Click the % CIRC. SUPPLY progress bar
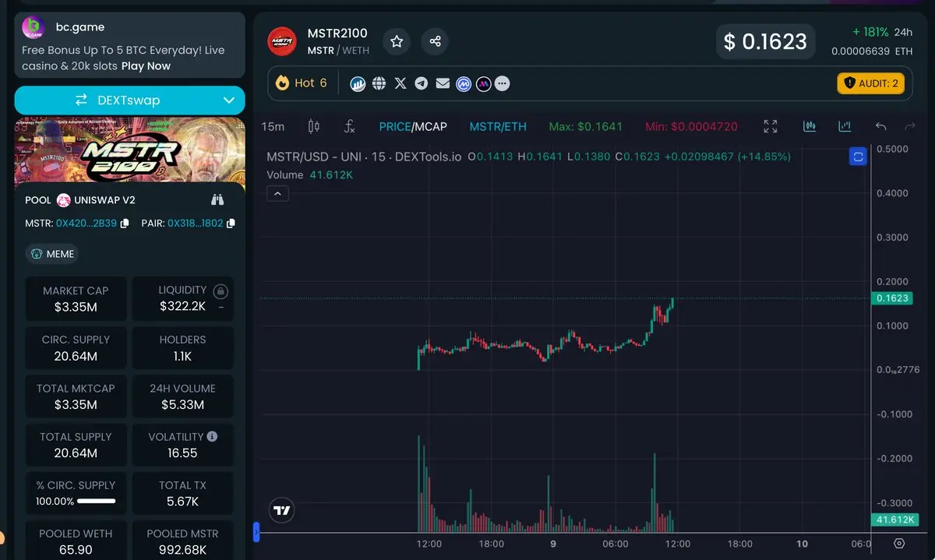The height and width of the screenshot is (560, 935). click(97, 502)
